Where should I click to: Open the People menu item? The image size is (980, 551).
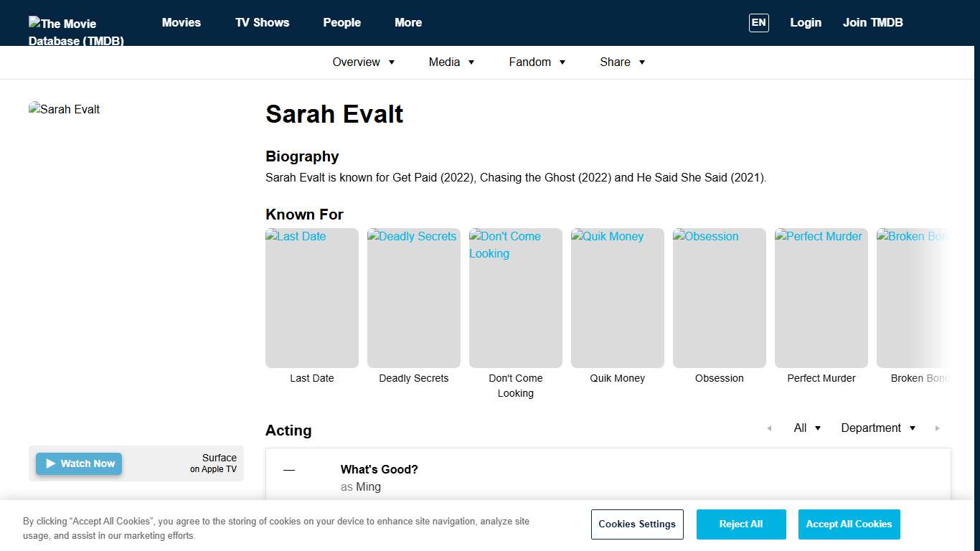pyautogui.click(x=342, y=22)
